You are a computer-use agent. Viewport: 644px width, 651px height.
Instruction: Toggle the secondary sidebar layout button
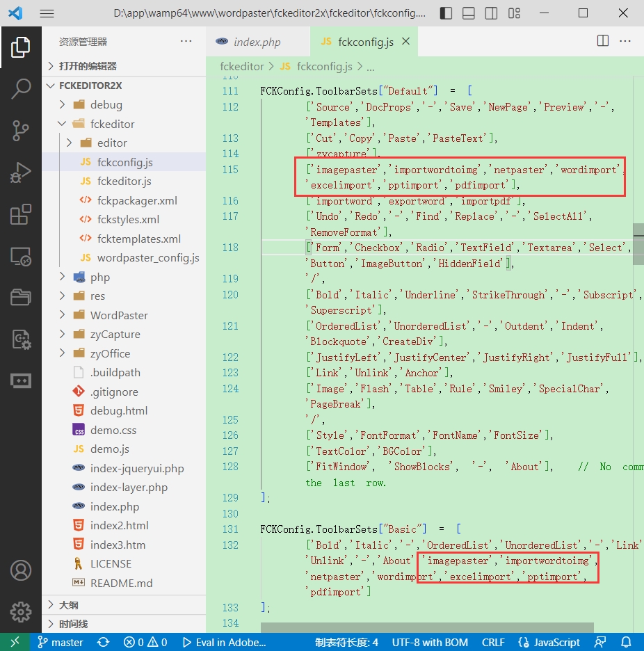[492, 13]
